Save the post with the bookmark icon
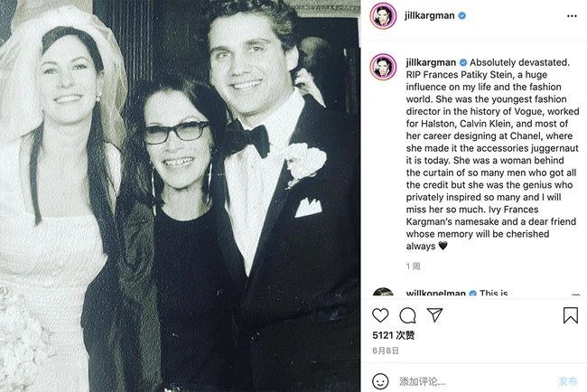This screenshot has height=392, width=587. [570, 315]
